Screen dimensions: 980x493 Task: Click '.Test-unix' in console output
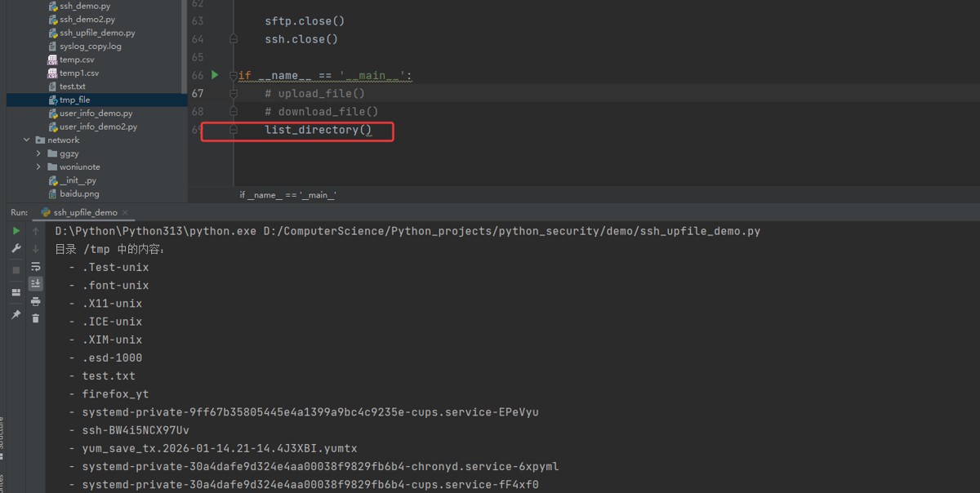coord(115,267)
